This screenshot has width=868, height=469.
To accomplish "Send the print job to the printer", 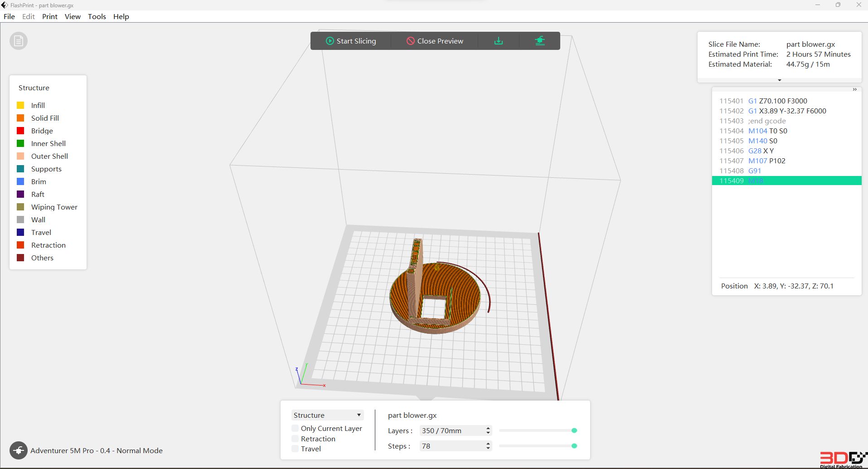I will coord(540,40).
